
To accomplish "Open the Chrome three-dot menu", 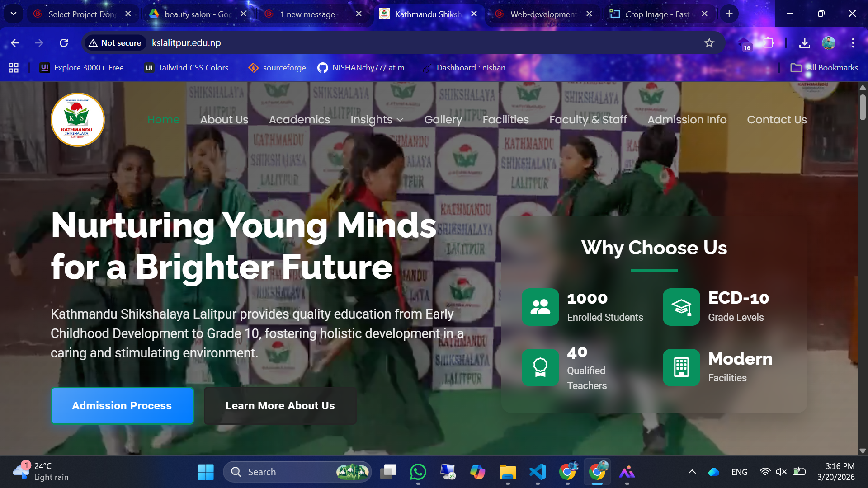I will point(853,43).
